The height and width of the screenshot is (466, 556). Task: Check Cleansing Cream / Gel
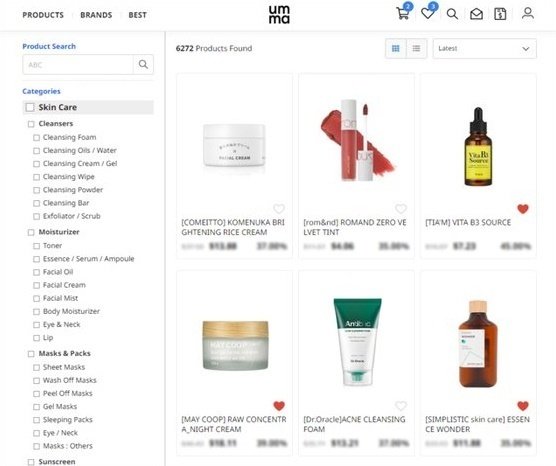tap(36, 164)
